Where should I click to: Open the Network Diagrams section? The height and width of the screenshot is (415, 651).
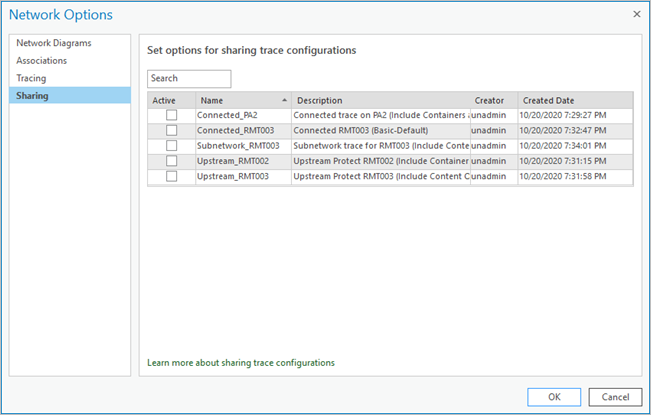(x=54, y=43)
